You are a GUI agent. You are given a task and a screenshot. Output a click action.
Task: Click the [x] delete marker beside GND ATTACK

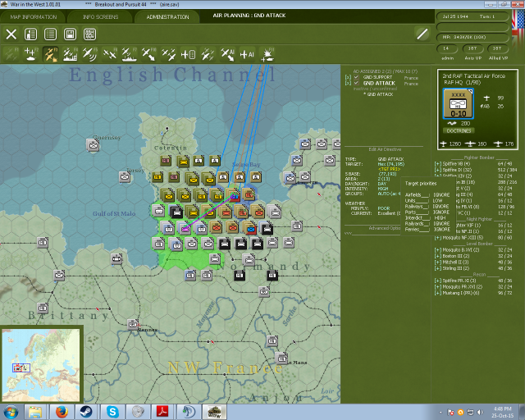(x=348, y=83)
